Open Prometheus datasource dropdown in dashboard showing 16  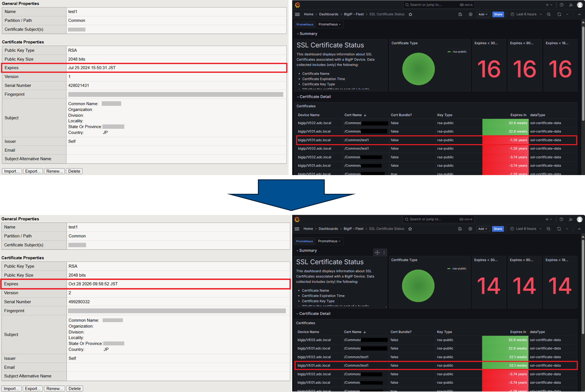pyautogui.click(x=329, y=24)
